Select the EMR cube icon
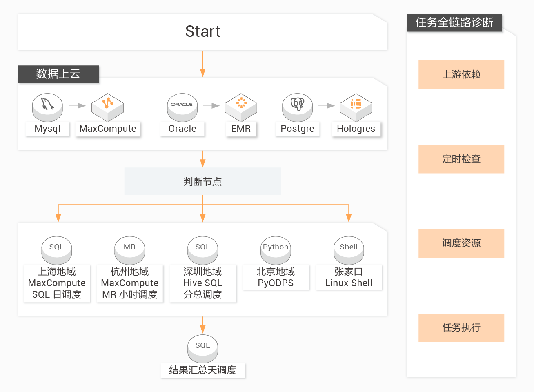 241,107
